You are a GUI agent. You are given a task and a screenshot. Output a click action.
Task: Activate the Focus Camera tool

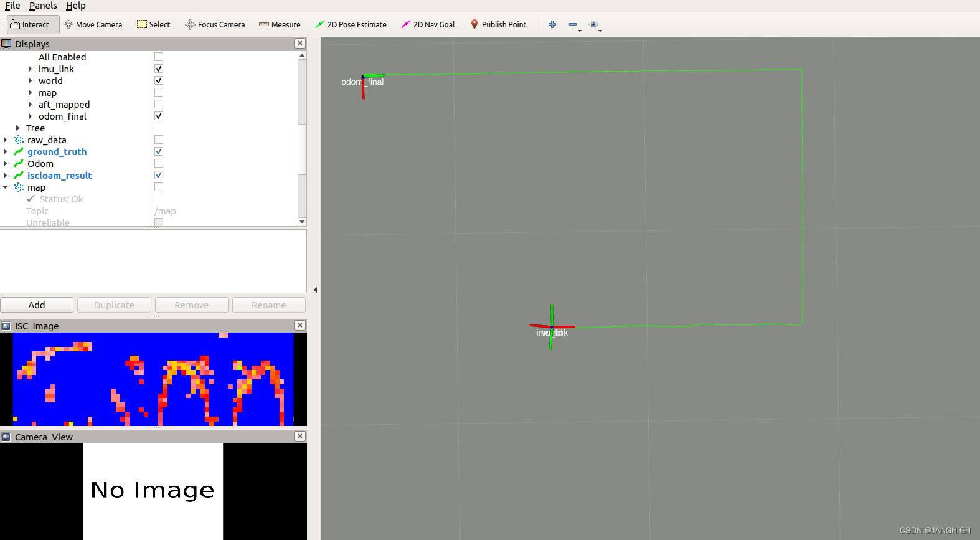(215, 24)
